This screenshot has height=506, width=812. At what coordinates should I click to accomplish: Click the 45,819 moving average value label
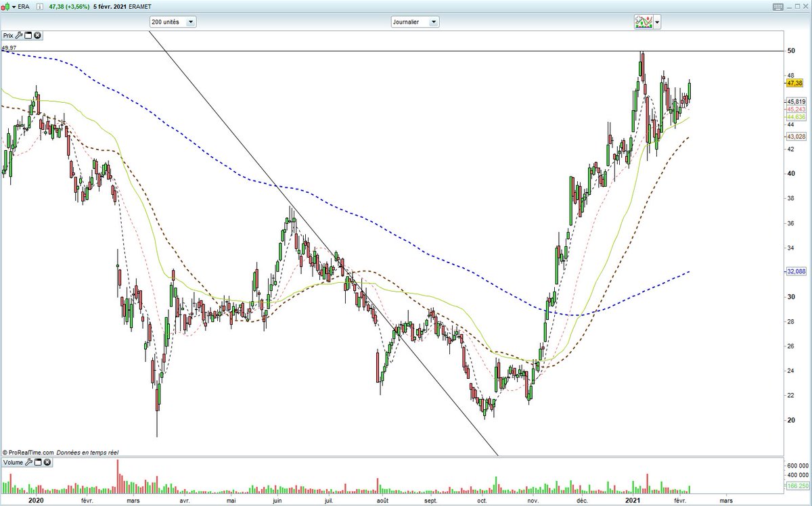[796, 102]
